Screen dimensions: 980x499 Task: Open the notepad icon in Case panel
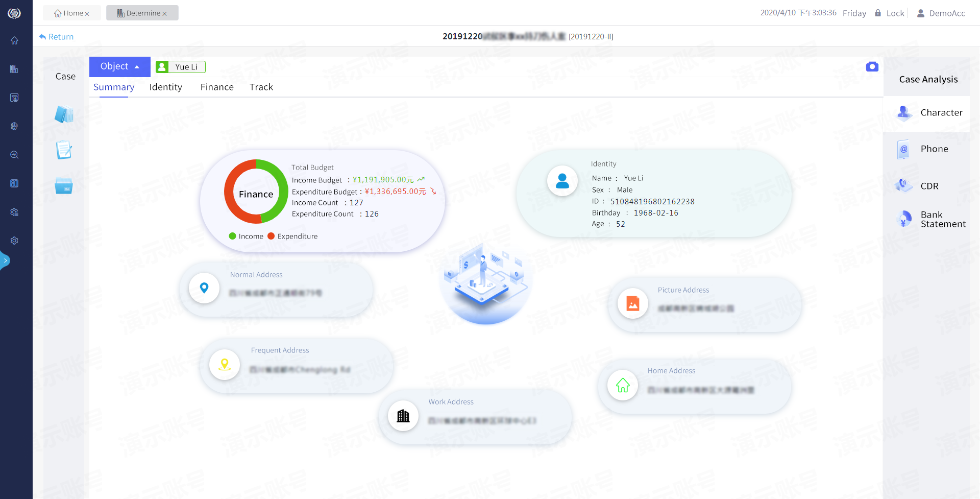click(64, 150)
